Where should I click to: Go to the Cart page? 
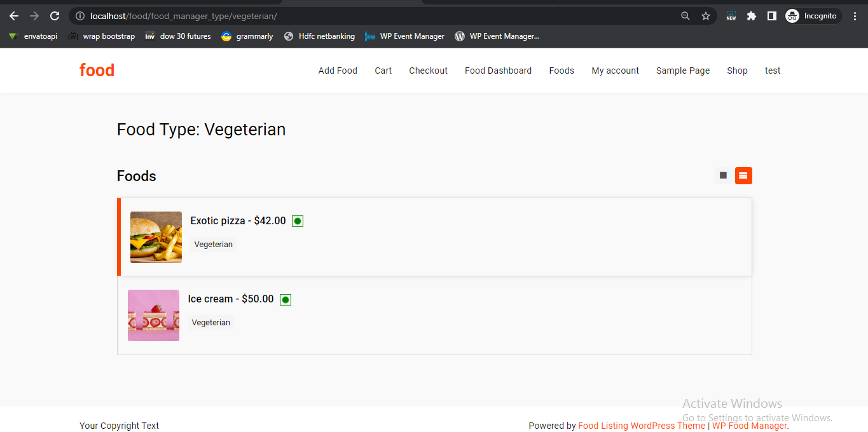point(383,71)
